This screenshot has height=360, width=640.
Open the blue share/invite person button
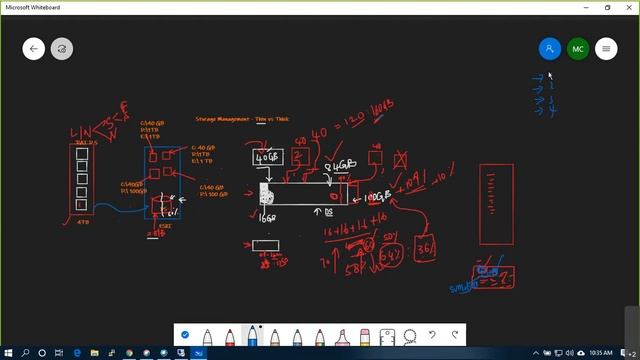550,49
